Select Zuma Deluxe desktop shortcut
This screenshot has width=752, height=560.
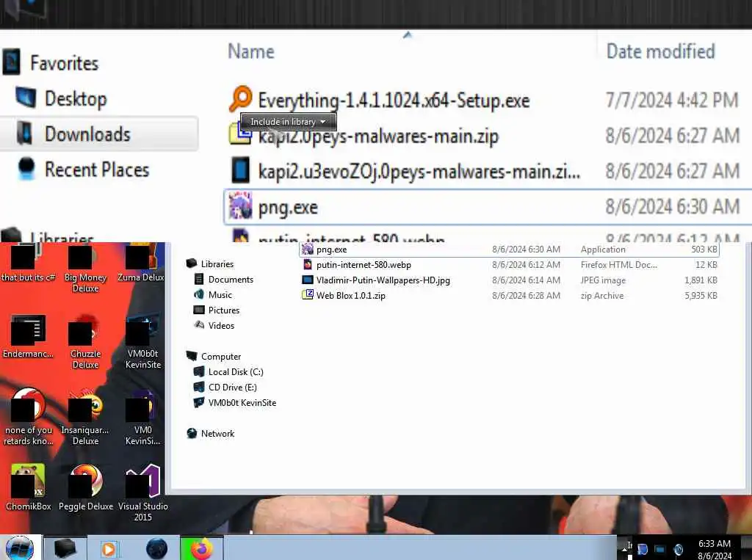140,263
